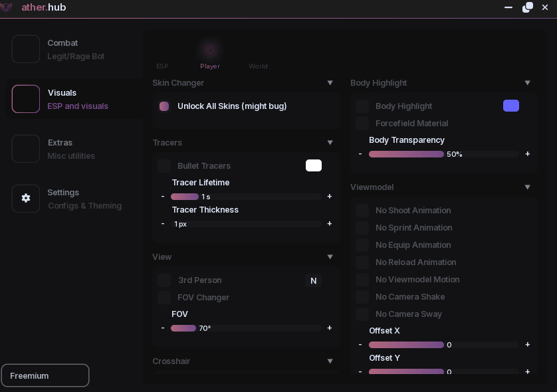Tick the Body Highlight checkbox
557x392 pixels.
pyautogui.click(x=362, y=106)
